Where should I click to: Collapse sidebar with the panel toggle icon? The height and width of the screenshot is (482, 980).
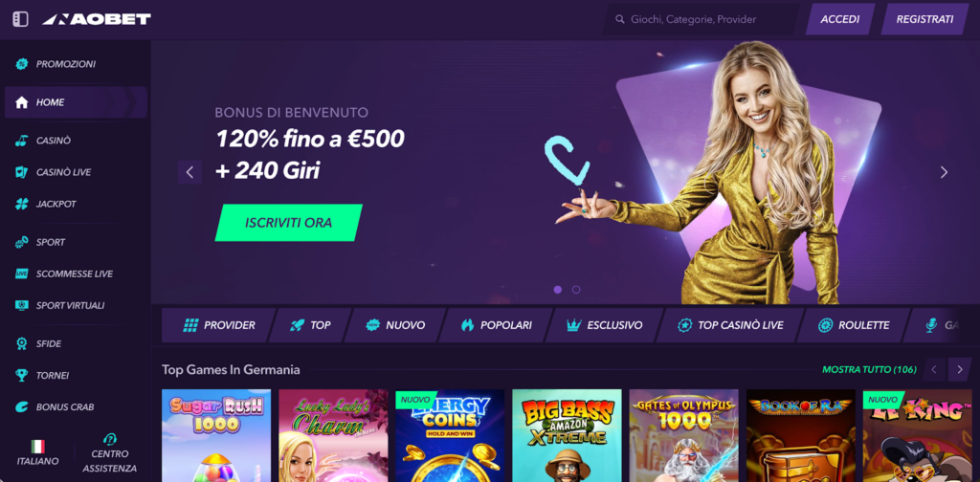click(x=21, y=19)
